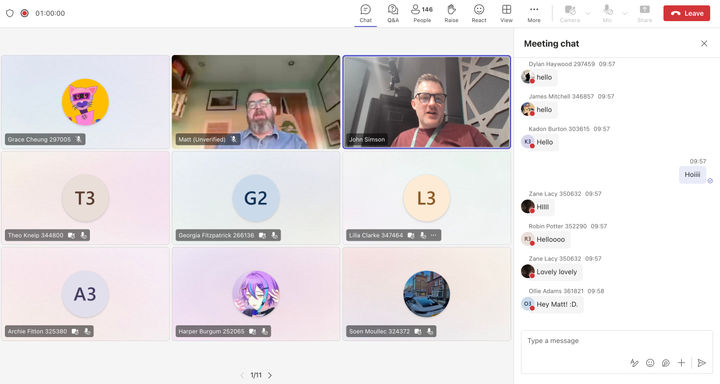
Task: Show the People list with 146 participants
Action: 422,13
